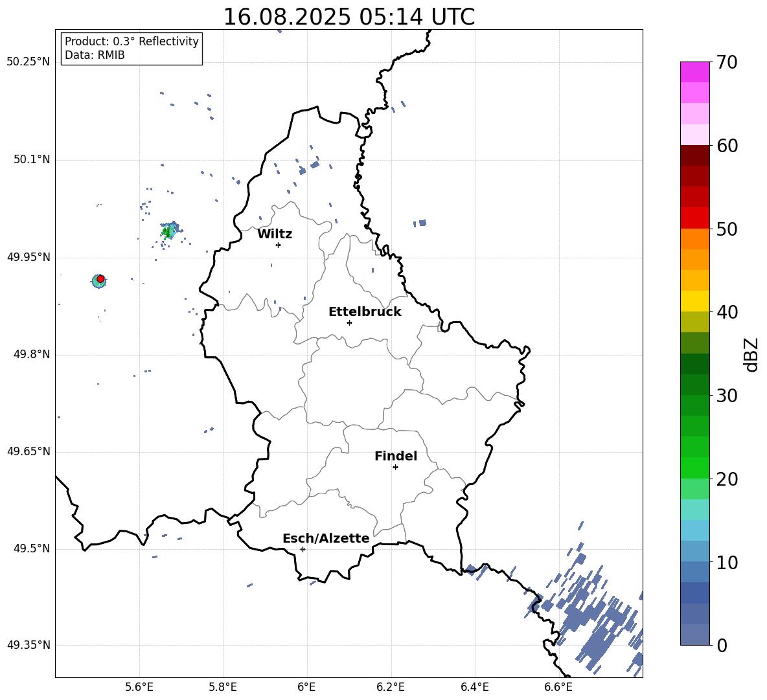Click the cross marker under Findel

click(x=395, y=468)
